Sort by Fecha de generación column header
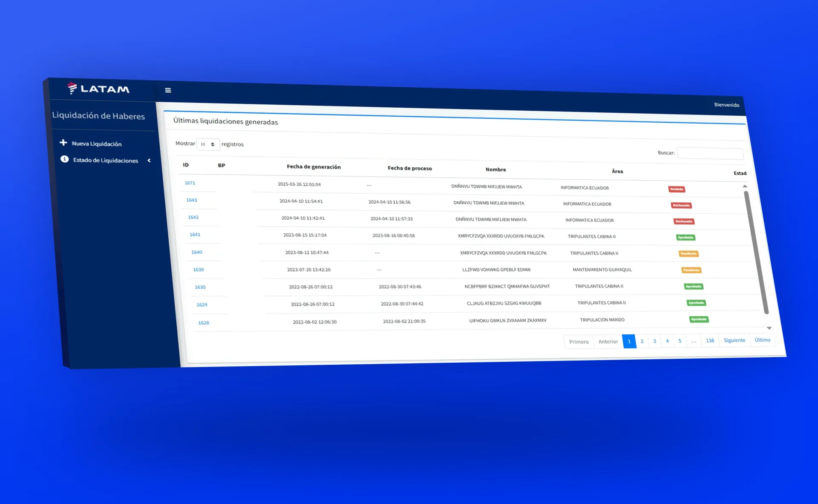Viewport: 818px width, 504px height. [314, 167]
